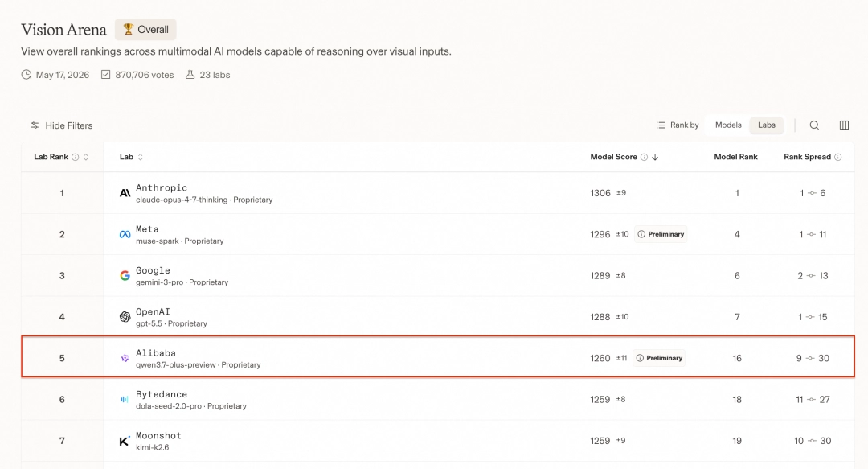Click Anthropic's rank spread 1 to 6
This screenshot has width=868, height=469.
(813, 193)
